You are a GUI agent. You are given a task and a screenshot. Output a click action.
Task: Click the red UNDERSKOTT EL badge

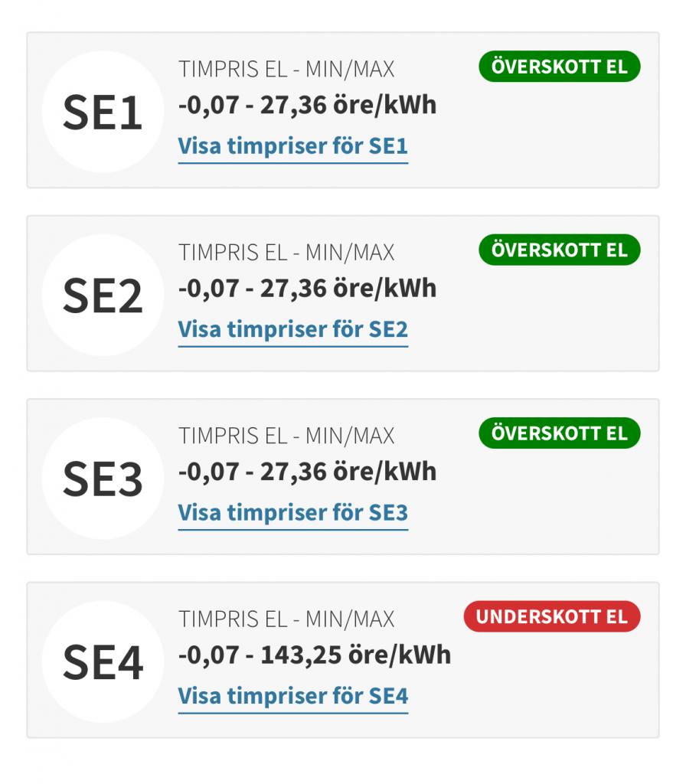552,616
